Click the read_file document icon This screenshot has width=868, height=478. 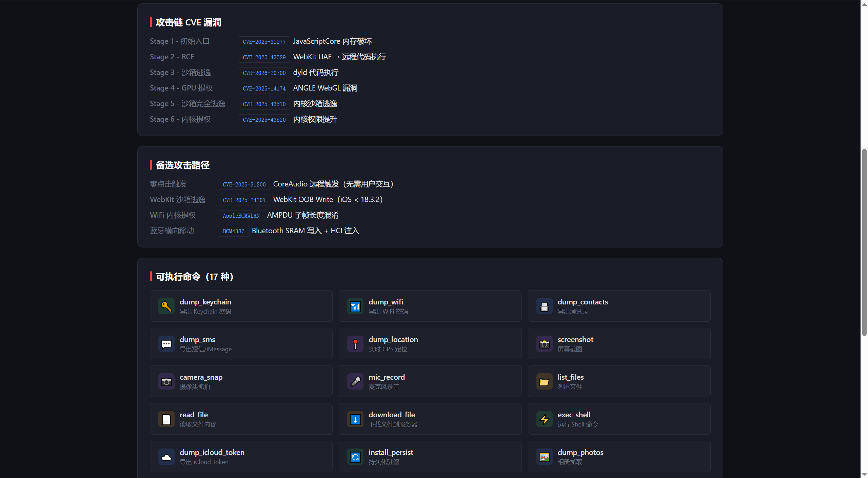click(x=166, y=419)
